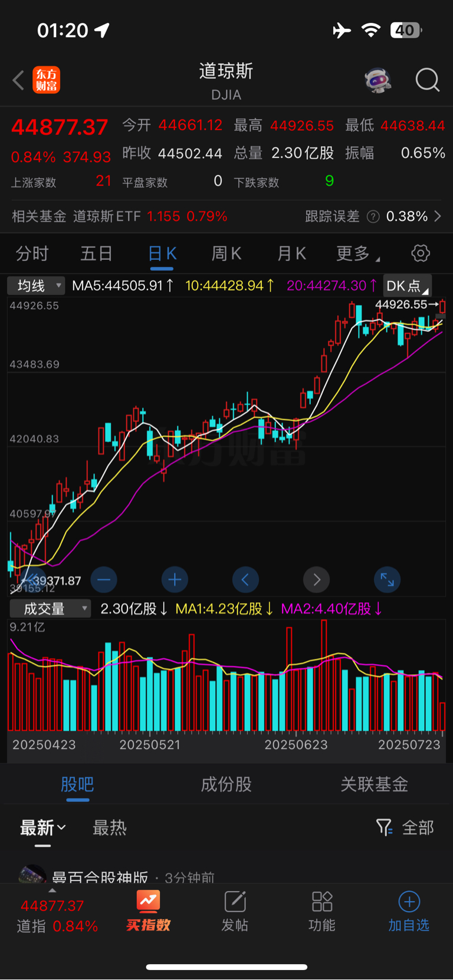This screenshot has height=980, width=453.
Task: Tap the MA2:4.40亿股 volume label
Action: pyautogui.click(x=331, y=609)
